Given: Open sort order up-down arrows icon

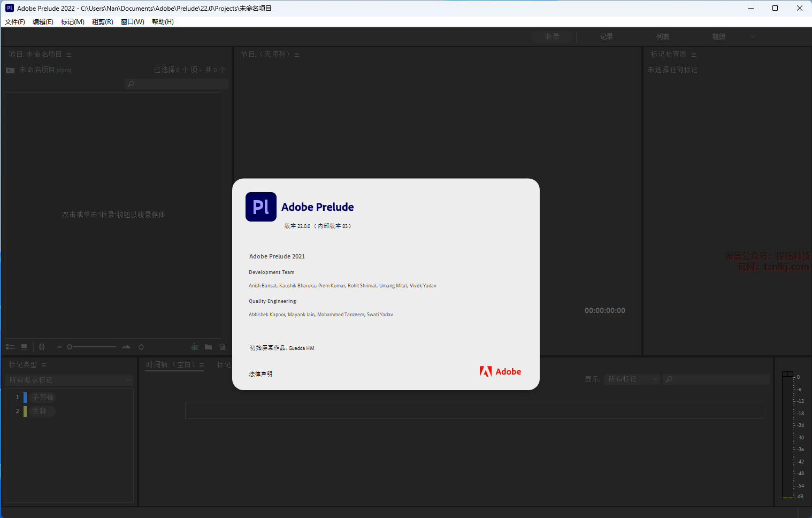Looking at the screenshot, I should pos(141,347).
